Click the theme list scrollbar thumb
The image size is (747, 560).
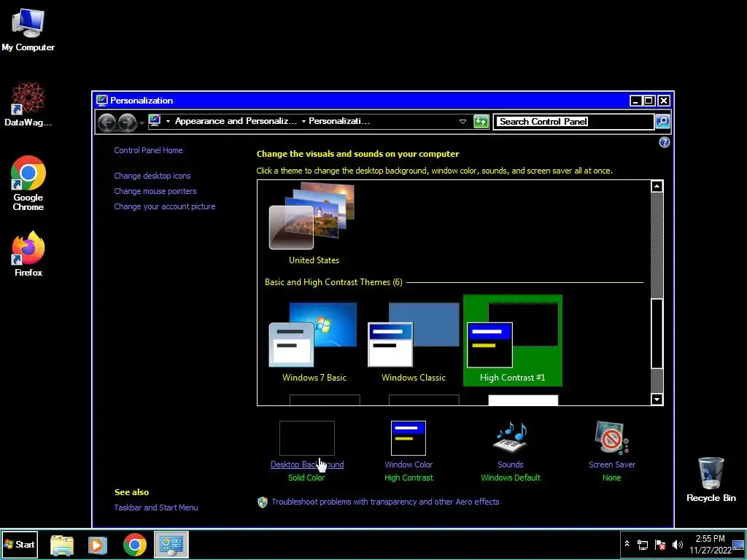[657, 333]
